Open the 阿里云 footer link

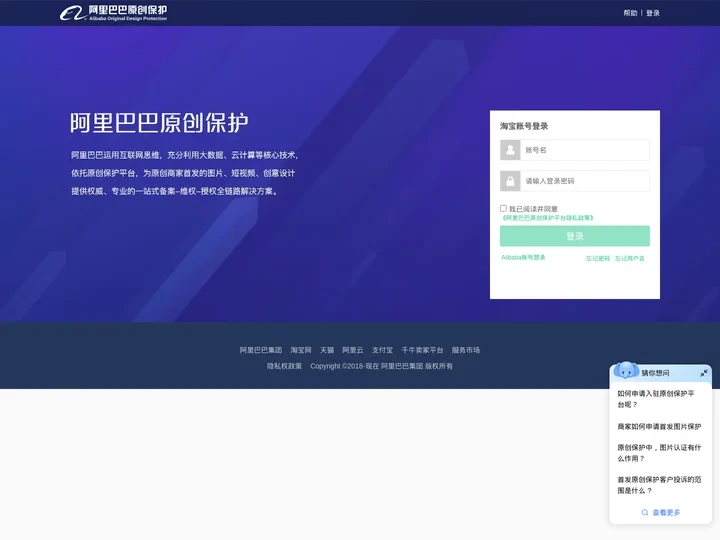tap(353, 350)
